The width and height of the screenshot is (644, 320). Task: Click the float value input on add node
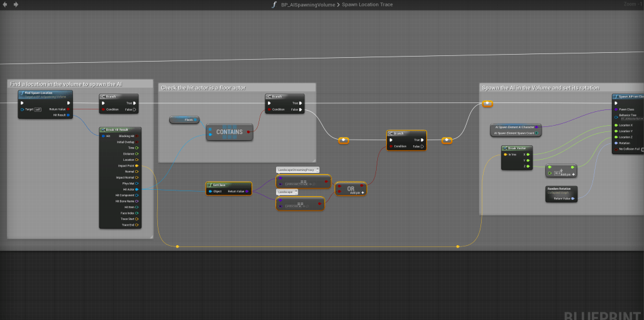coord(558,173)
